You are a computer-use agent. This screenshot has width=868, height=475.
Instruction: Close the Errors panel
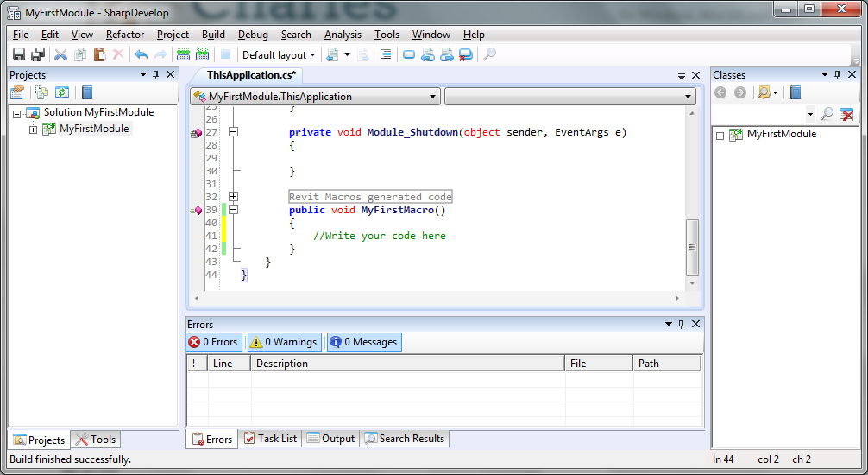pyautogui.click(x=695, y=324)
